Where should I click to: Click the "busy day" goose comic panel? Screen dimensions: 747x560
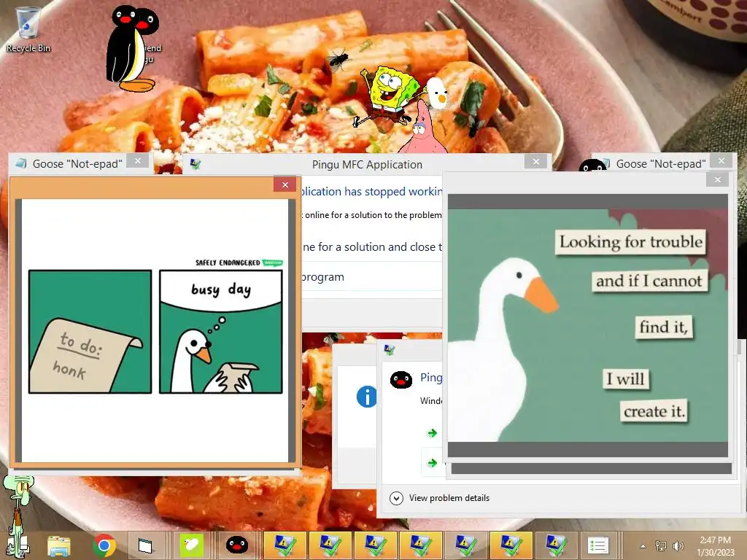click(221, 332)
